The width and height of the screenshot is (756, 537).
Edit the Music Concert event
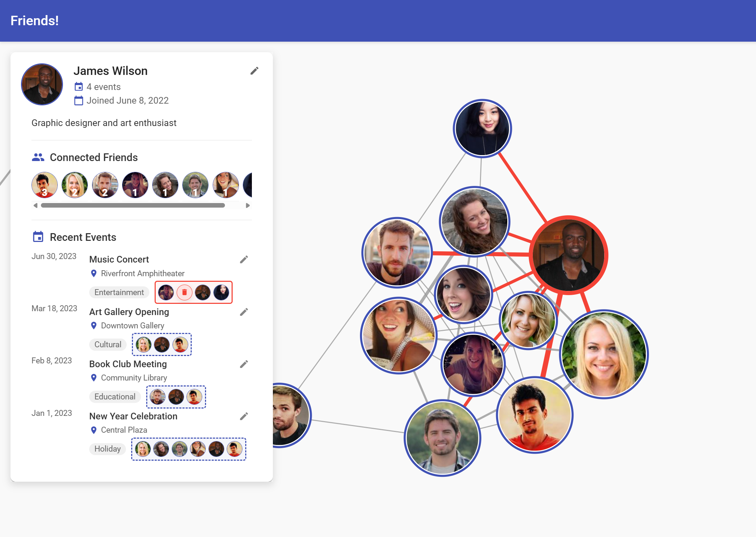point(244,259)
